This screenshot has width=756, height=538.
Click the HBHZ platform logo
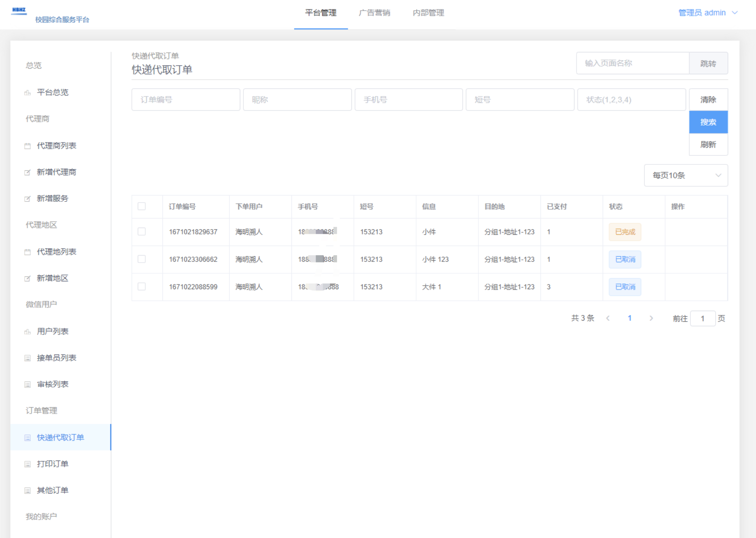pyautogui.click(x=19, y=11)
